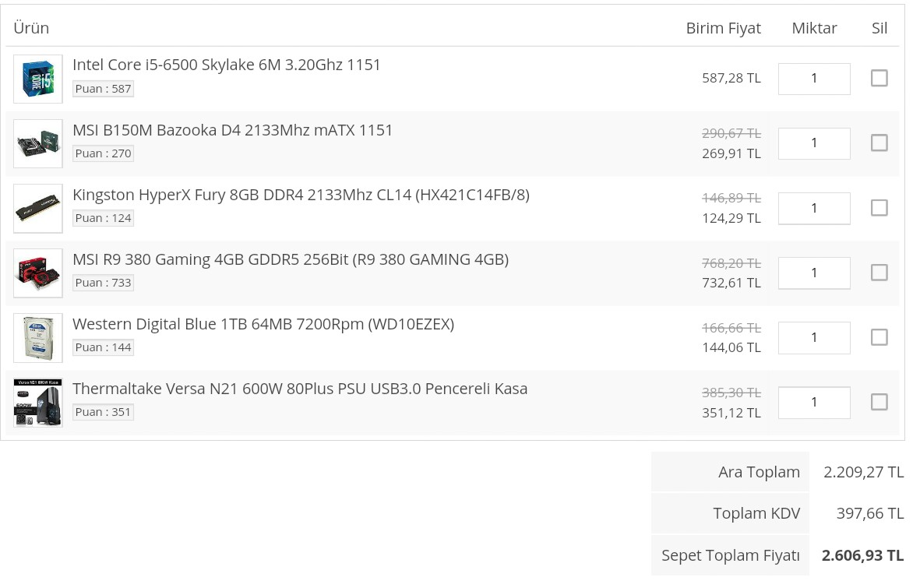Mark the MSI R9 380 Gaming for deletion
The image size is (920, 588).
tap(879, 273)
